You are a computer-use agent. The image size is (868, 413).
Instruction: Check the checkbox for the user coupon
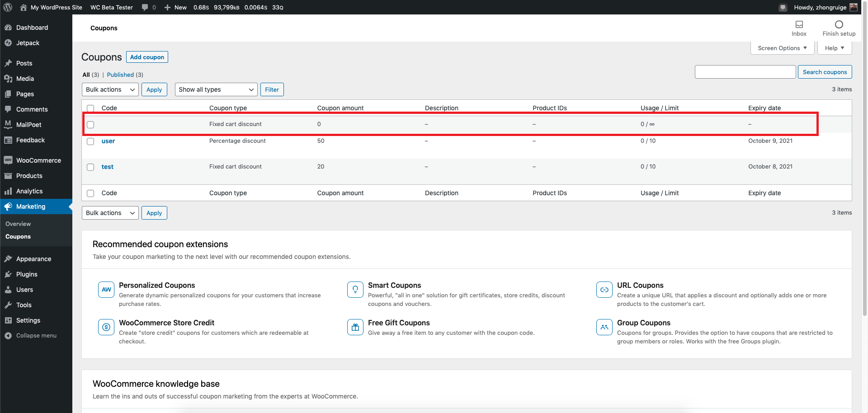tap(90, 141)
